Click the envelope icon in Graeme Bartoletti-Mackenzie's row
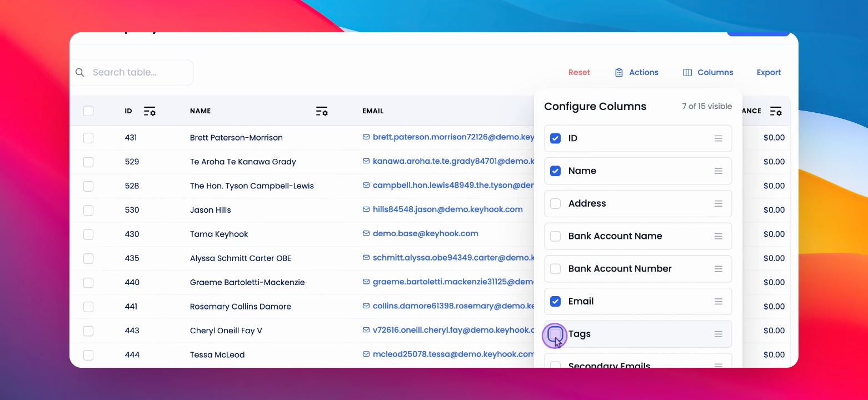Screen dimensions: 868x400 point(366,282)
